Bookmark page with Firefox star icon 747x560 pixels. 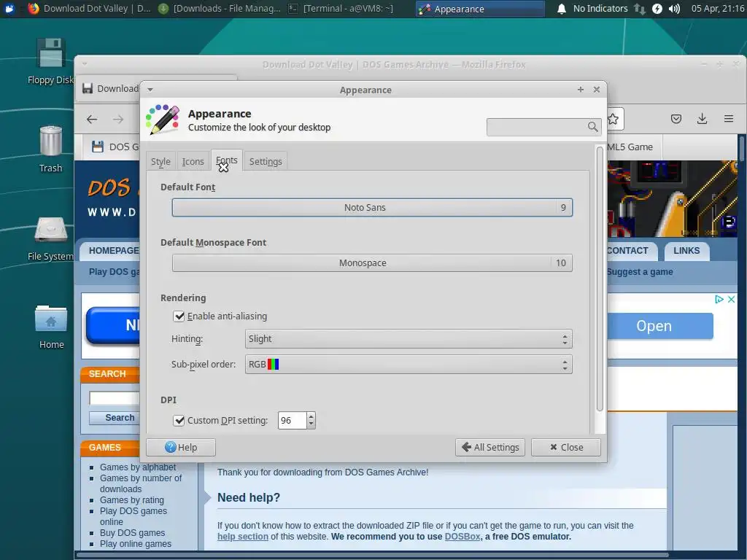click(613, 119)
